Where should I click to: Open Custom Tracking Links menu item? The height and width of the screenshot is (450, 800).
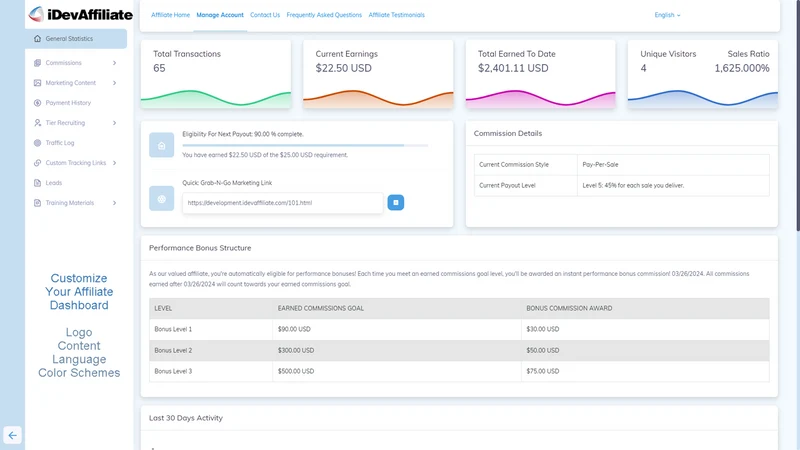76,163
